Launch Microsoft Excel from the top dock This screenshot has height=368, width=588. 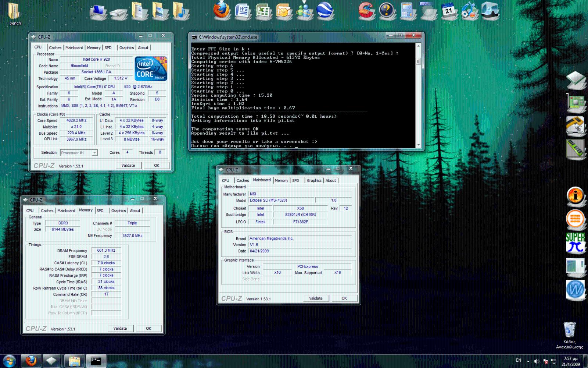[263, 11]
